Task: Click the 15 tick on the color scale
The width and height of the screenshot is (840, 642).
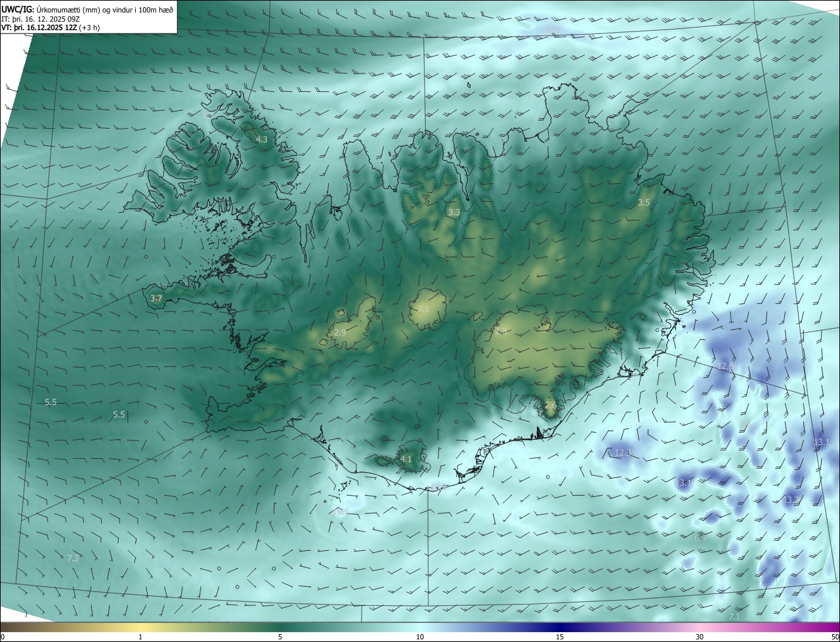Action: 560,637
